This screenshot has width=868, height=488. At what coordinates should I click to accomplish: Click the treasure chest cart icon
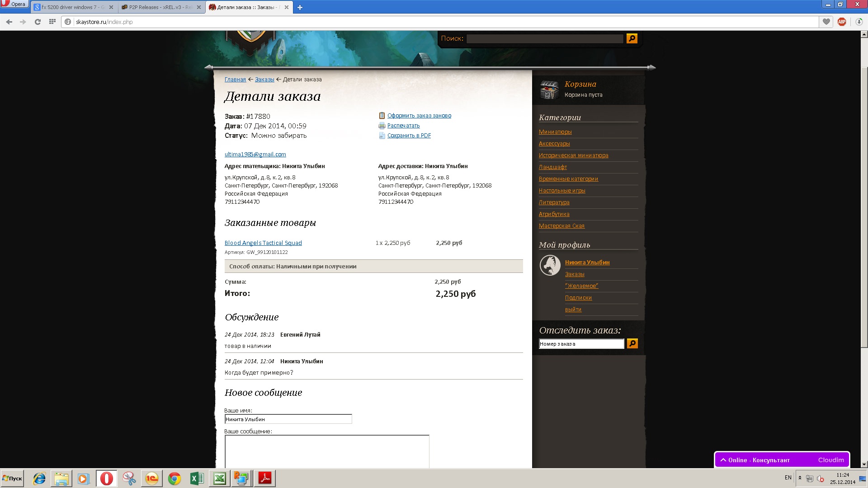549,89
